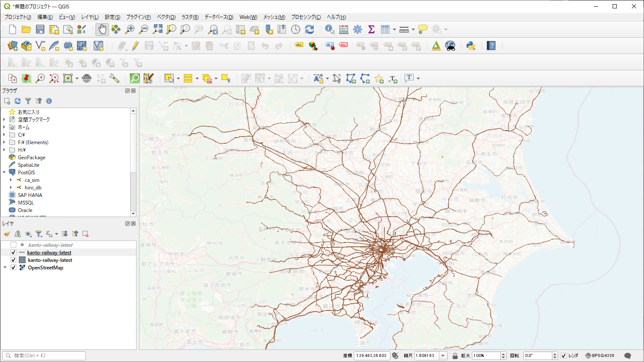Collapse the OpenStreetMap layer legend

(x=5, y=268)
